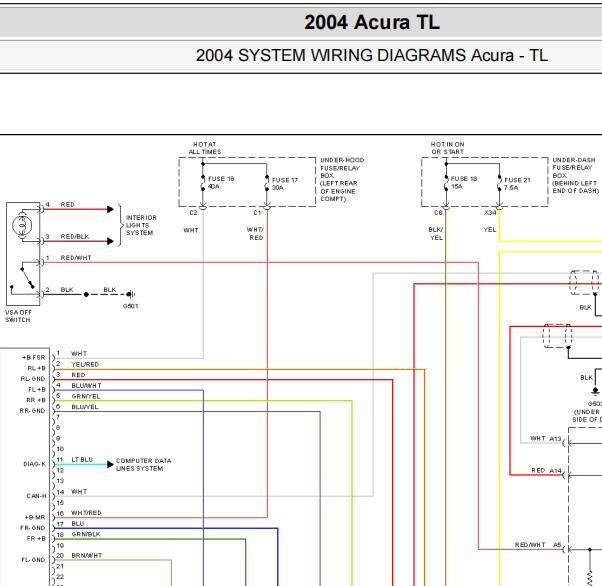Click the arrowhead on the RED pin 4 wire
Viewport: 602px width, 586px height.
(x=111, y=209)
